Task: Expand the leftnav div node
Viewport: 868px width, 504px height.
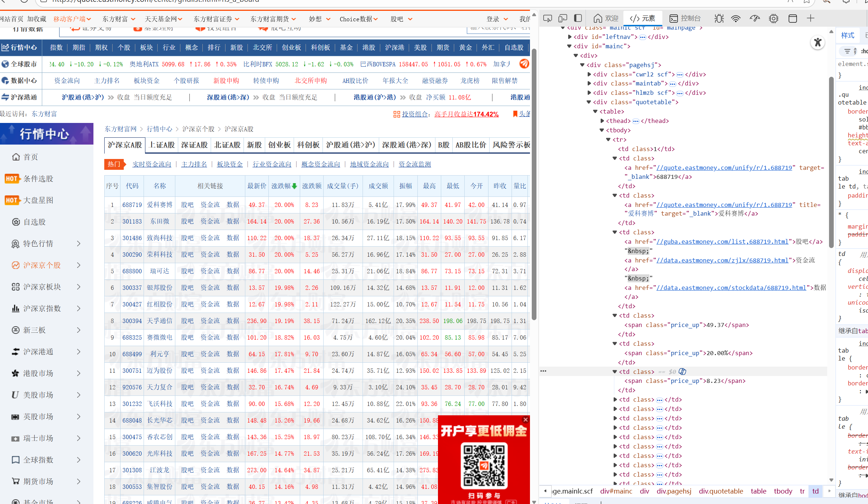Action: coord(570,37)
